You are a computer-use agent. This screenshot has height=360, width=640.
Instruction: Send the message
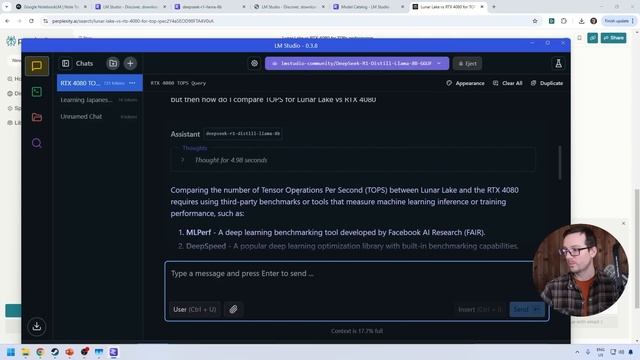click(x=527, y=309)
